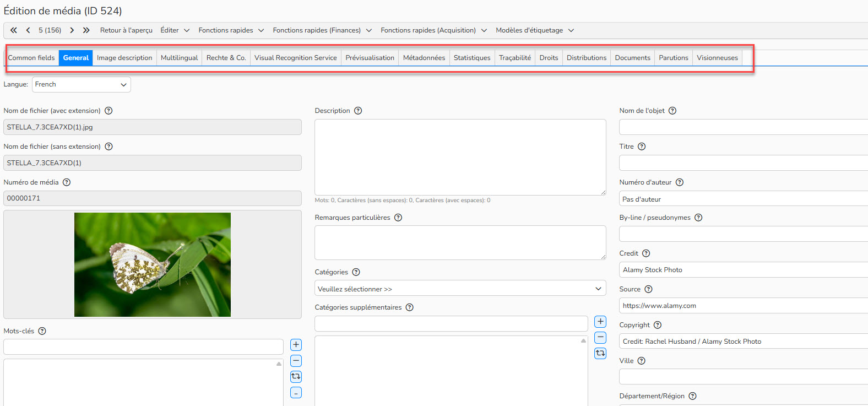Expand Fonctions rapides (Finances) menu

coord(322,30)
